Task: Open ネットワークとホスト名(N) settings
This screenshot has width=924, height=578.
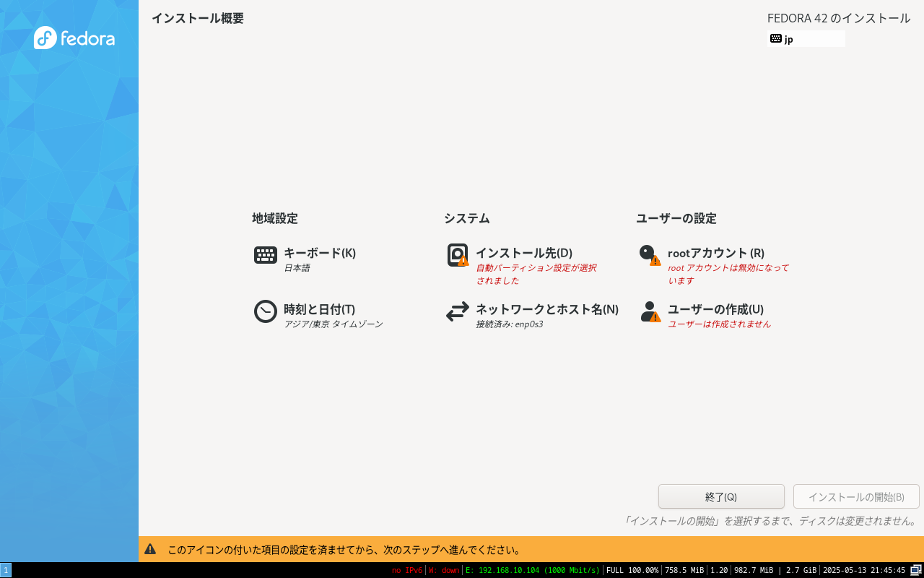Action: click(x=547, y=309)
